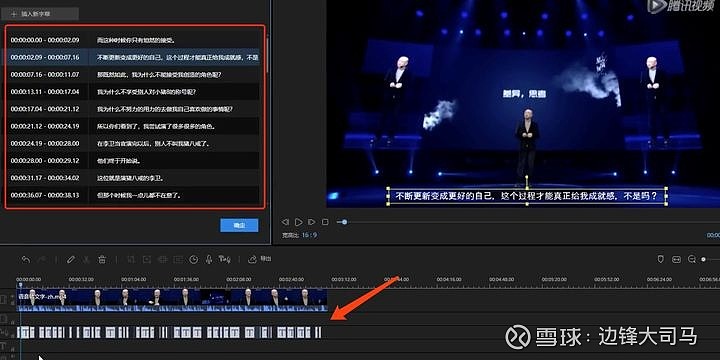The width and height of the screenshot is (720, 360).
Task: Click the Insert new subtitle button
Action: pyautogui.click(x=40, y=14)
